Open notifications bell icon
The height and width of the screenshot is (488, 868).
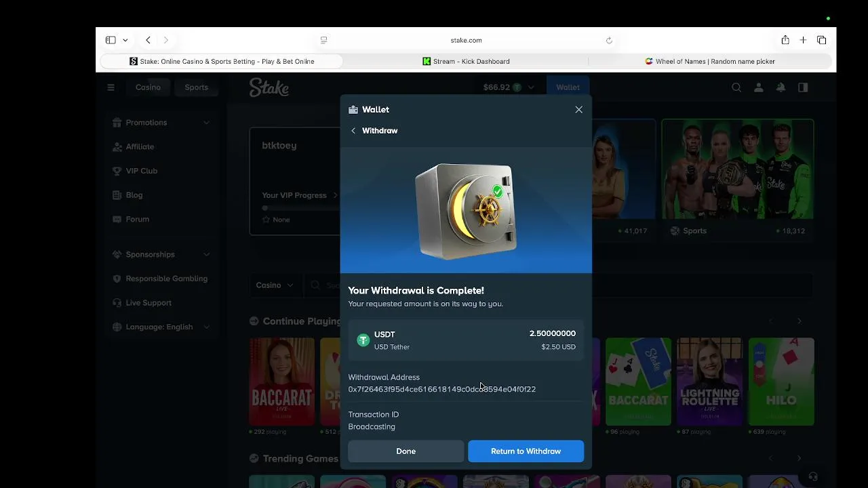coord(781,87)
